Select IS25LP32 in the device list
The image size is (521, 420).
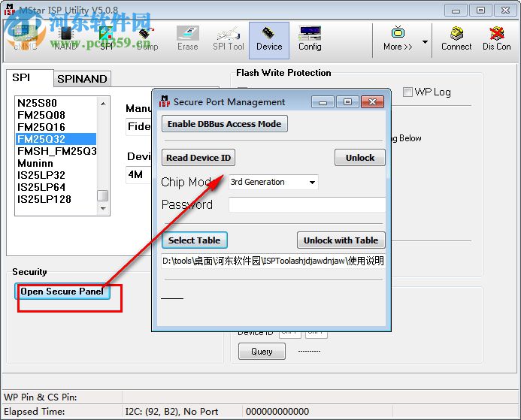(x=56, y=175)
